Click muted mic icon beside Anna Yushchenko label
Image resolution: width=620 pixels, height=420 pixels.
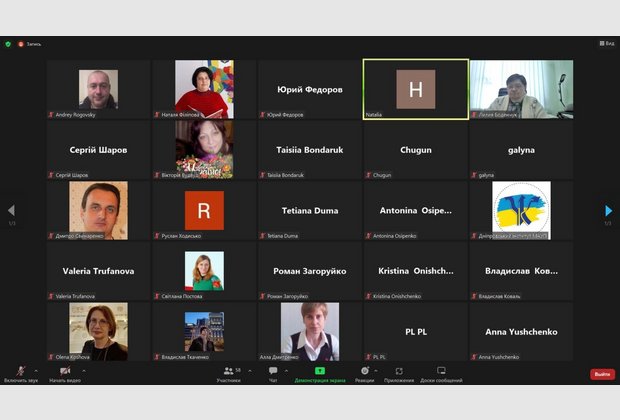474,357
